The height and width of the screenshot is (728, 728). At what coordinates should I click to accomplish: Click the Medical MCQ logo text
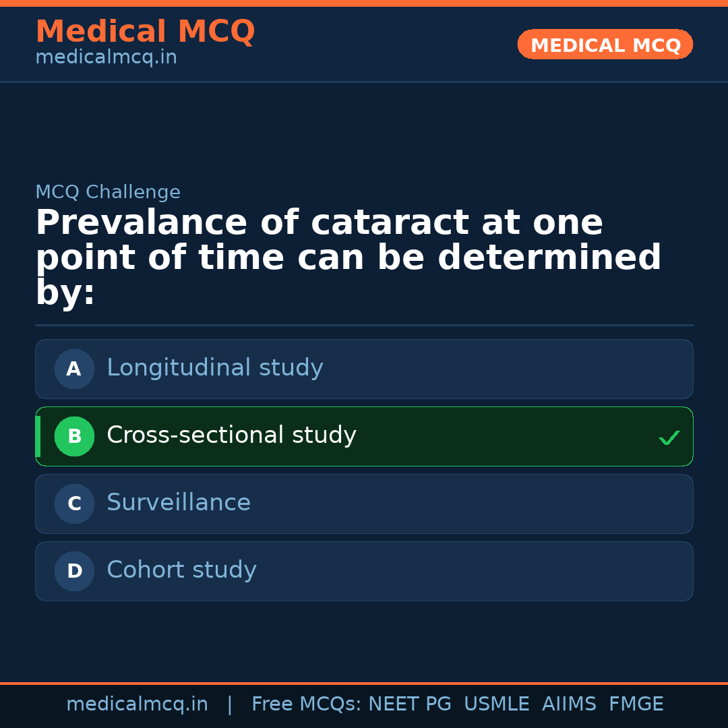coord(145,31)
